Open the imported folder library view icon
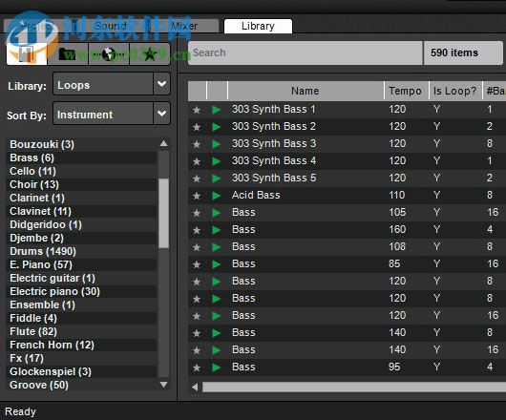The width and height of the screenshot is (506, 420). click(x=68, y=54)
